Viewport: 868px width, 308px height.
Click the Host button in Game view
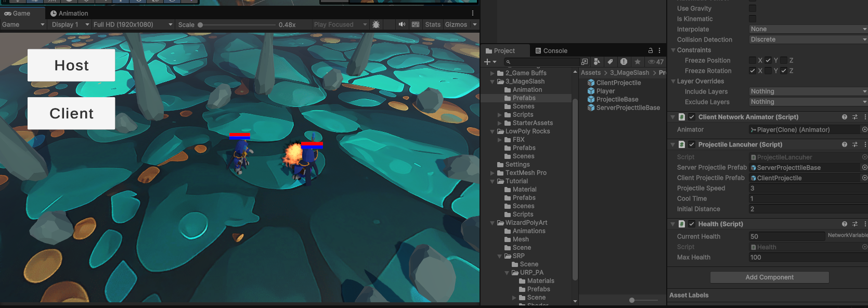coord(71,65)
